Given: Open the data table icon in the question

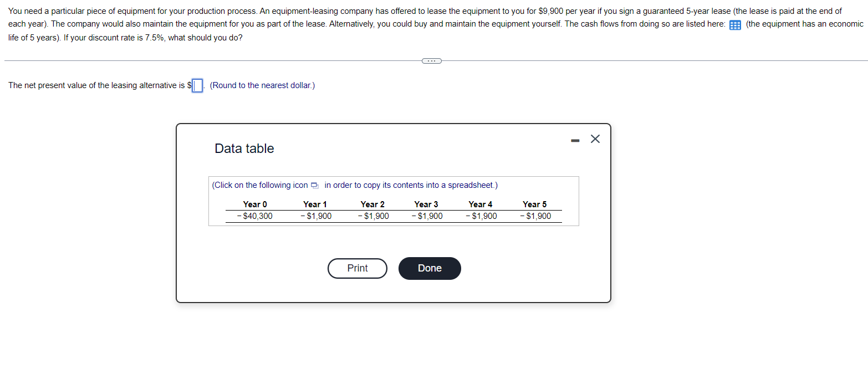Looking at the screenshot, I should (x=735, y=24).
